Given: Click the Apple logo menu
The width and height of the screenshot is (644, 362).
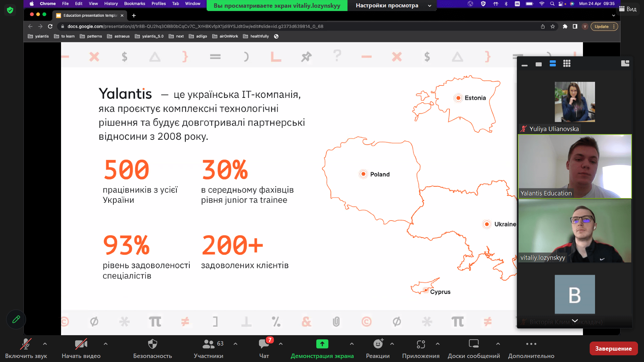Looking at the screenshot, I should pos(32,4).
